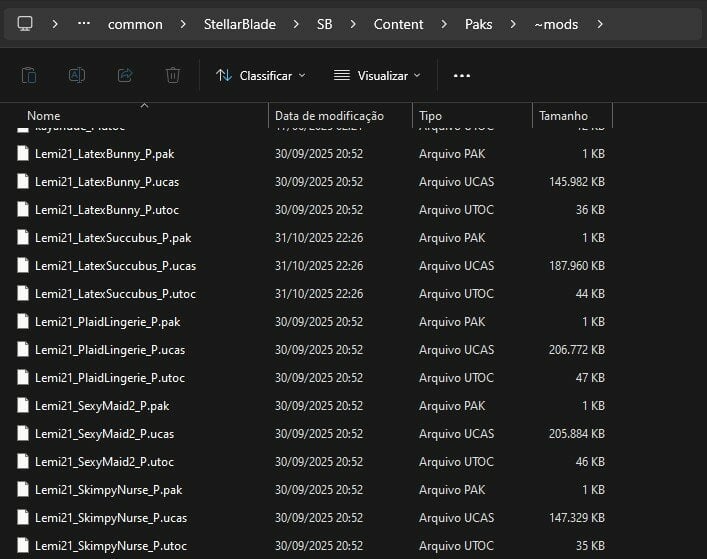This screenshot has width=707, height=559.
Task: Click the 35 KB size value
Action: 590,545
